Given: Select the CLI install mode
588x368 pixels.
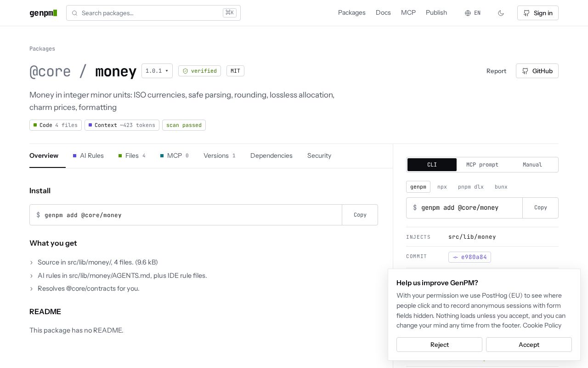Looking at the screenshot, I should point(432,165).
